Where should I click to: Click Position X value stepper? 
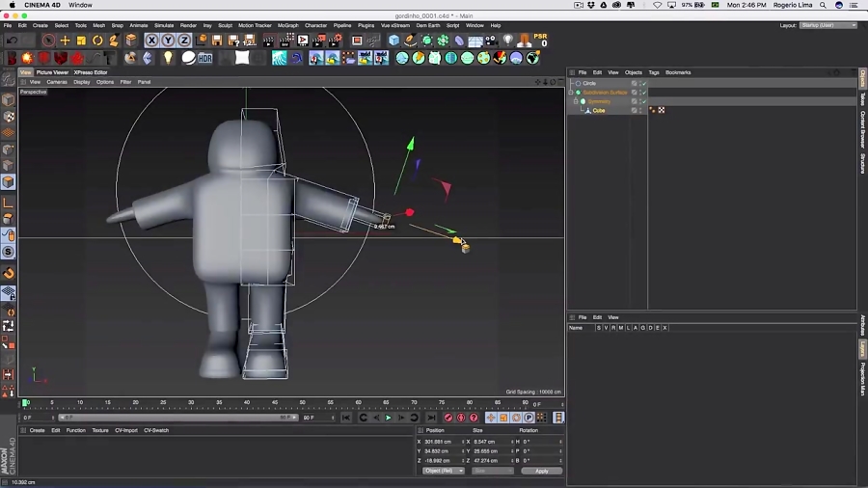pyautogui.click(x=463, y=442)
